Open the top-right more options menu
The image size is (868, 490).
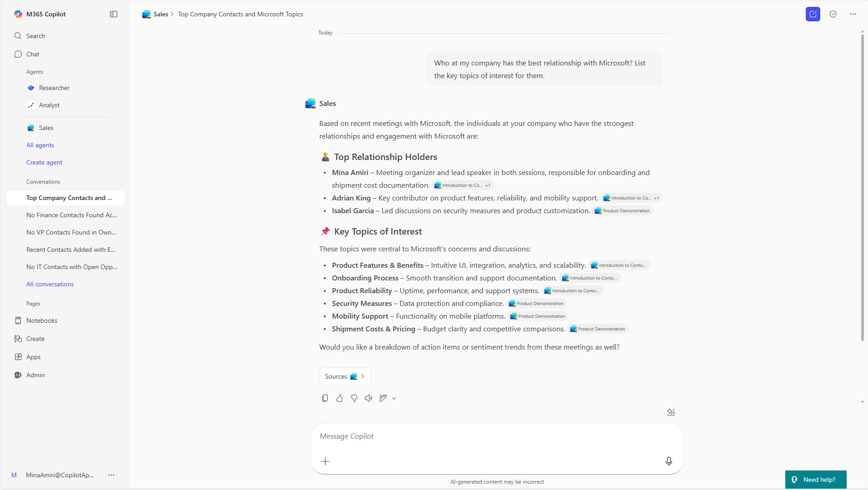pyautogui.click(x=853, y=14)
